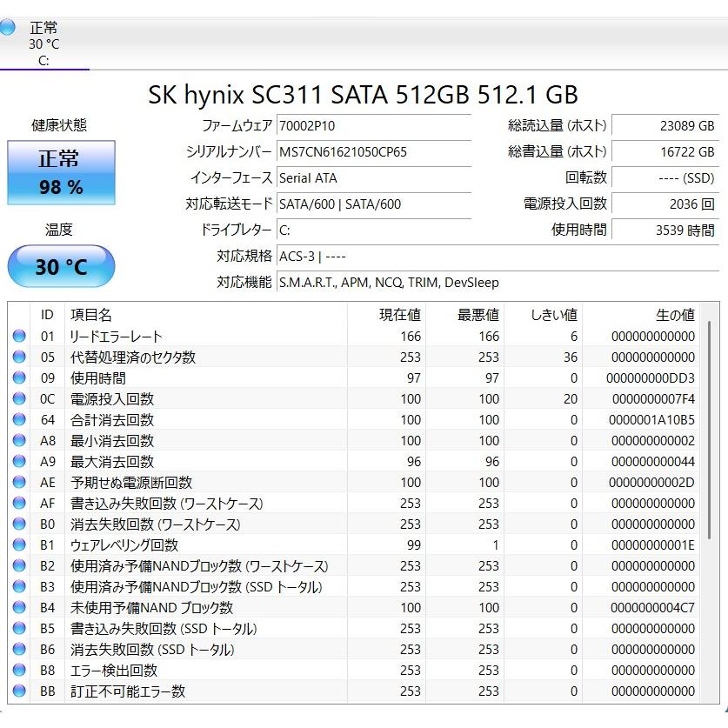This screenshot has height=728, width=728.
Task: Click the 項目名 column header
Action: [x=205, y=315]
